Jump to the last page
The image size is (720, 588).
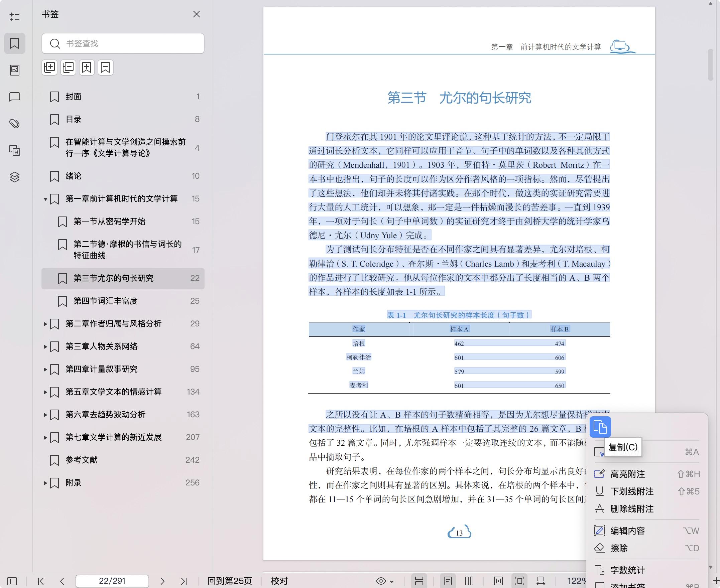tap(184, 581)
